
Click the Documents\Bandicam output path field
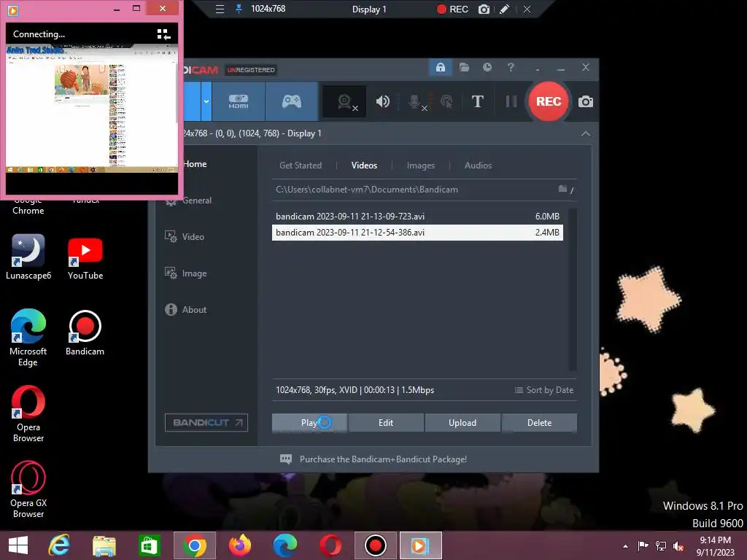pyautogui.click(x=414, y=190)
